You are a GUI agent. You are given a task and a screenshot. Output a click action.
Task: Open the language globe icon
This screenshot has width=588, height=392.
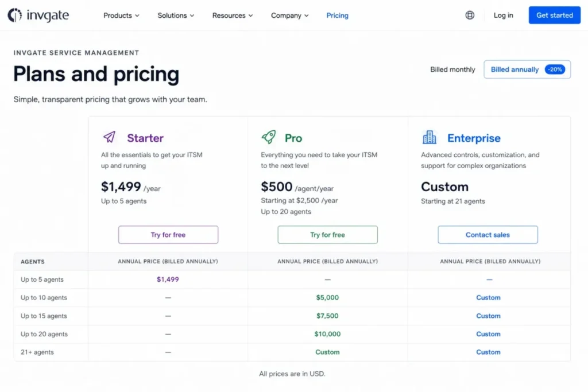pos(470,15)
